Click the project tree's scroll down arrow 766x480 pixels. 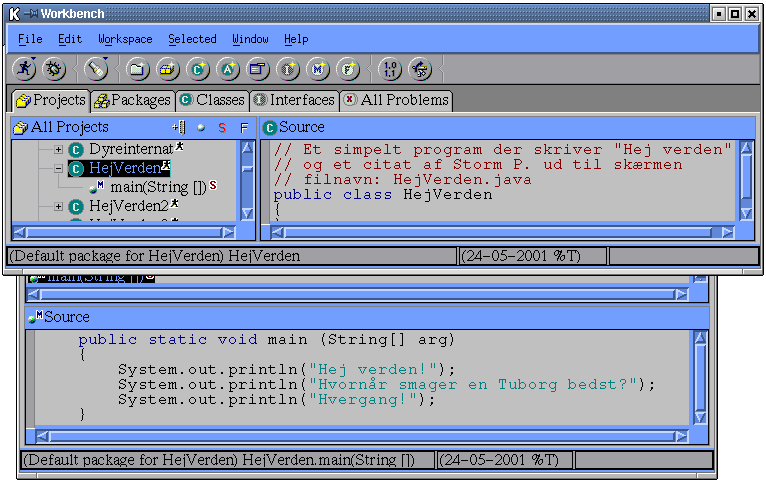246,214
